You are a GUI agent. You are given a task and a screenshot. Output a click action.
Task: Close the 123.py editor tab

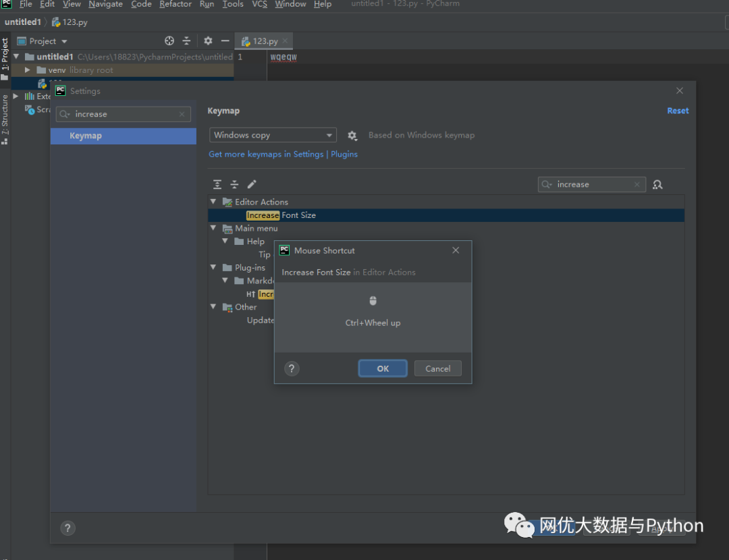285,41
